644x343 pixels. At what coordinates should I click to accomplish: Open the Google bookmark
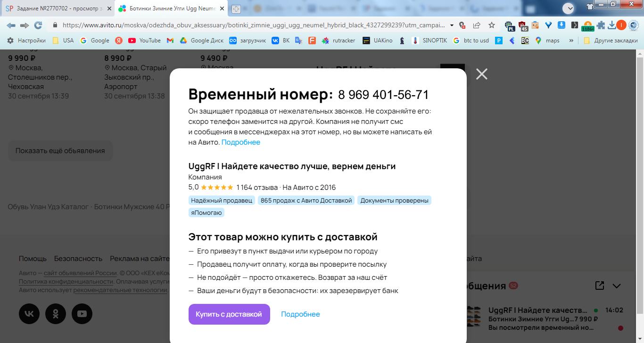click(x=95, y=41)
